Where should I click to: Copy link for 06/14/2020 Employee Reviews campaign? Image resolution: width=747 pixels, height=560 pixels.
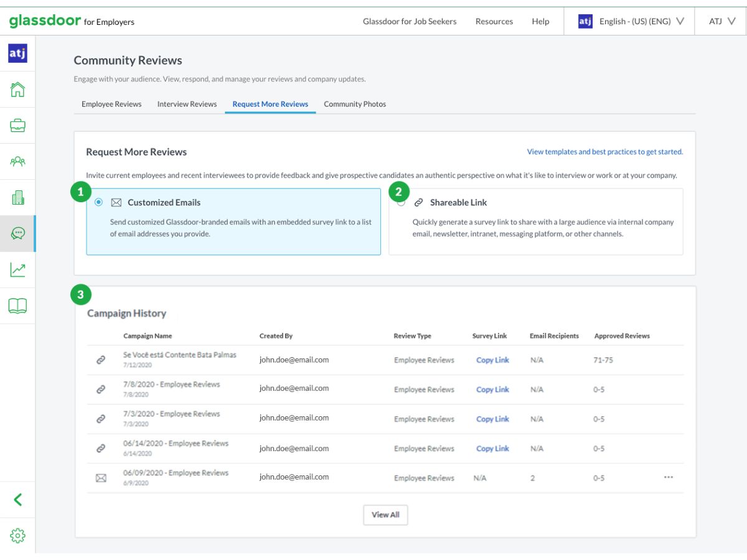[492, 448]
